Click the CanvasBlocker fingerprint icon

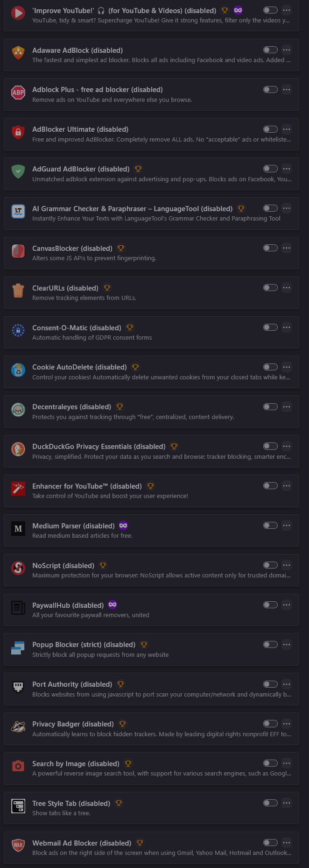[18, 251]
